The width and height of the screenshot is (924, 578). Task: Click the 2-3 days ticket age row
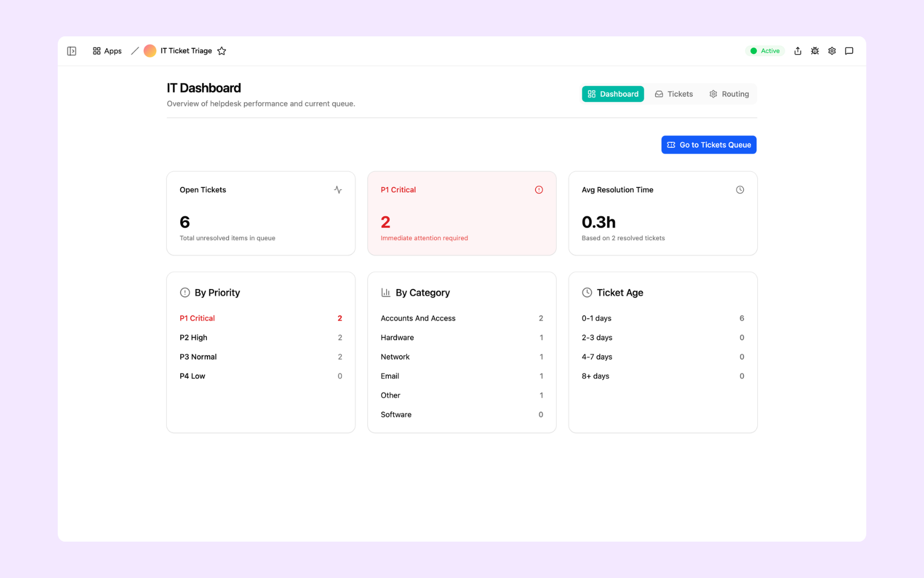663,338
